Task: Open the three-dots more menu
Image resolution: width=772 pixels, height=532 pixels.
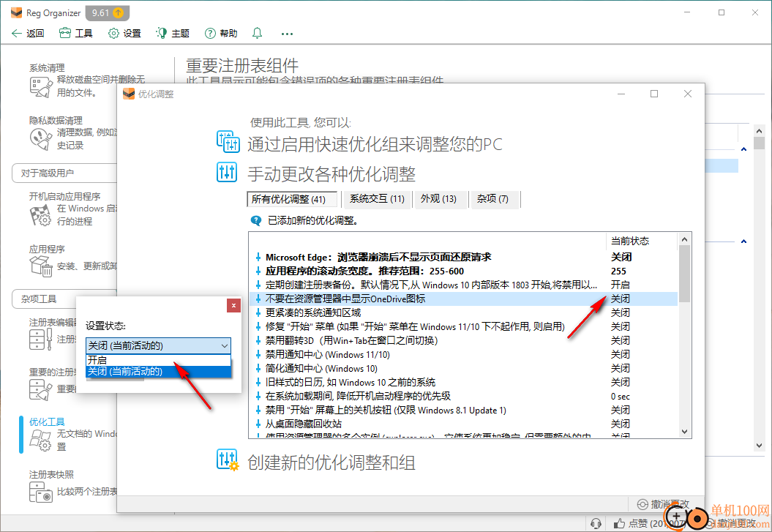Action: 287,34
